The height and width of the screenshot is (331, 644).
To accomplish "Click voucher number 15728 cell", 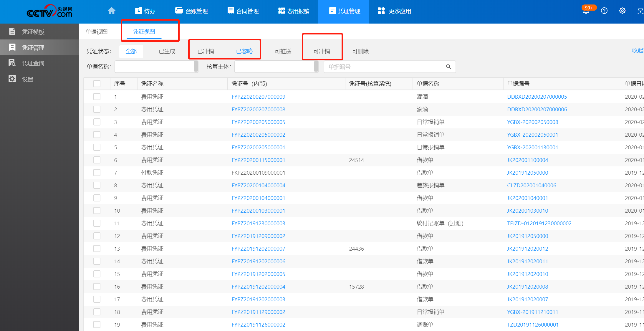I will pyautogui.click(x=356, y=287).
